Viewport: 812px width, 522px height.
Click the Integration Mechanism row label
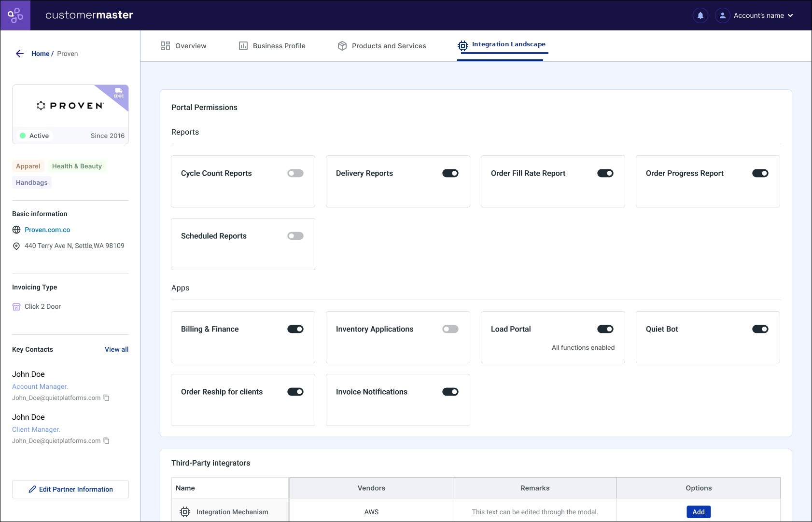(232, 512)
